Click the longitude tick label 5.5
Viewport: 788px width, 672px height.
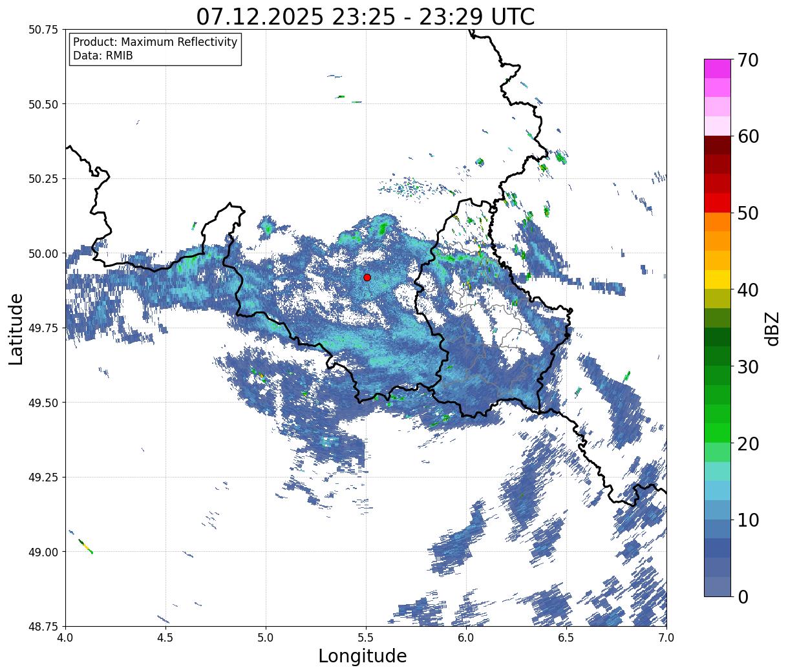(366, 637)
